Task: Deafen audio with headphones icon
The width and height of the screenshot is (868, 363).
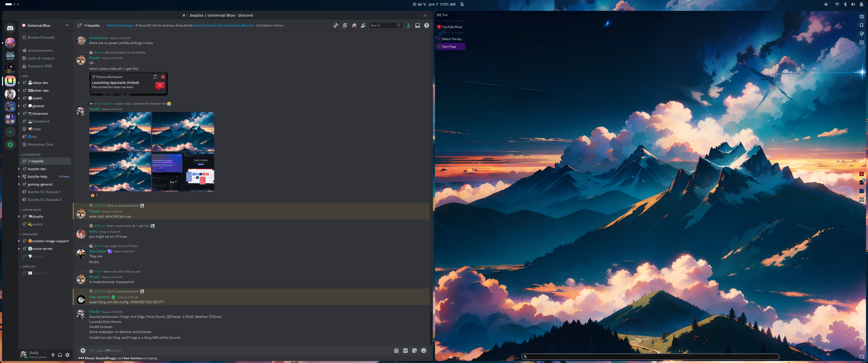Action: [x=60, y=355]
